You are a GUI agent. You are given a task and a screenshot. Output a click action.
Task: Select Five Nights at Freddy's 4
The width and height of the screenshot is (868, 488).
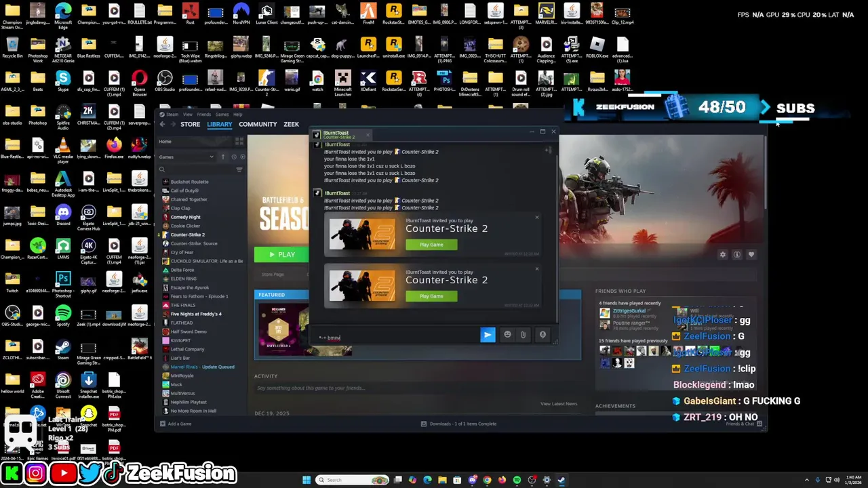195,314
